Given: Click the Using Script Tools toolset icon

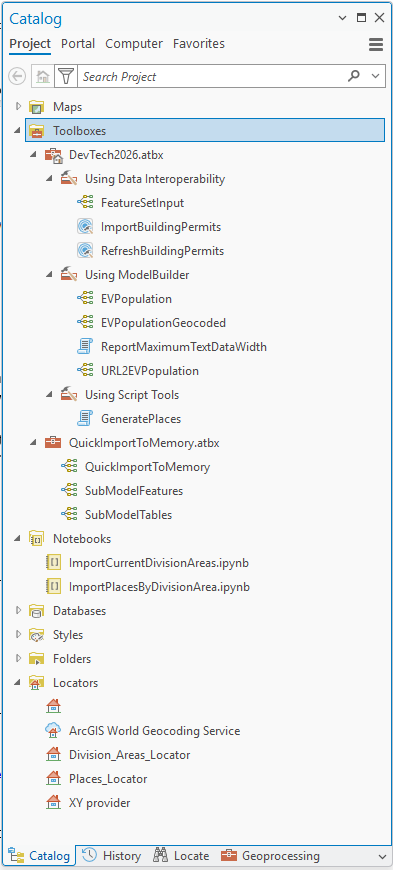Looking at the screenshot, I should (x=69, y=394).
